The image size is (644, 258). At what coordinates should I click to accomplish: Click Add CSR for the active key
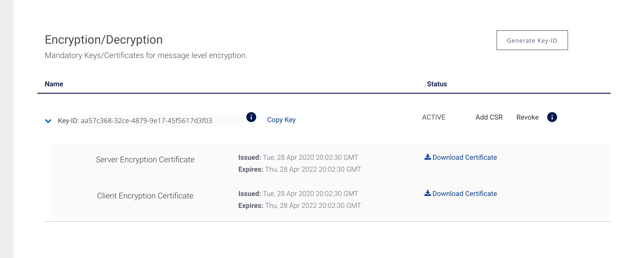489,117
